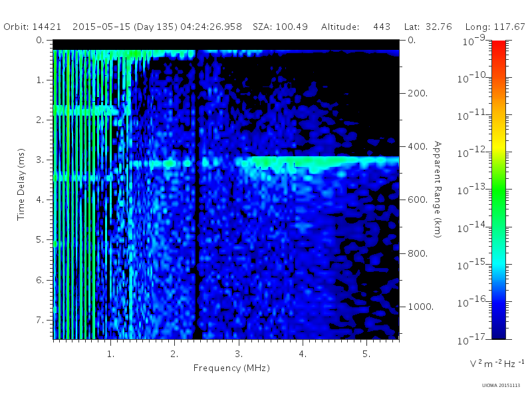Click the '4.' tick on frequency axis
The height and width of the screenshot is (399, 532).
click(303, 354)
